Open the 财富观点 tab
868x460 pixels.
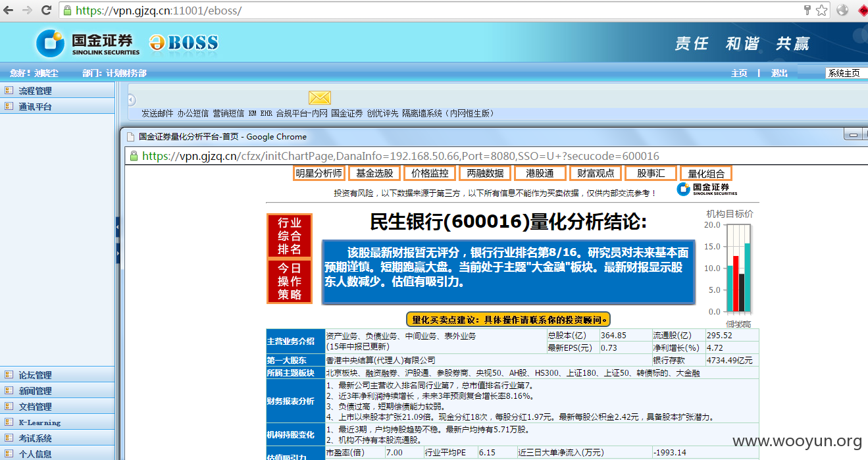point(596,173)
